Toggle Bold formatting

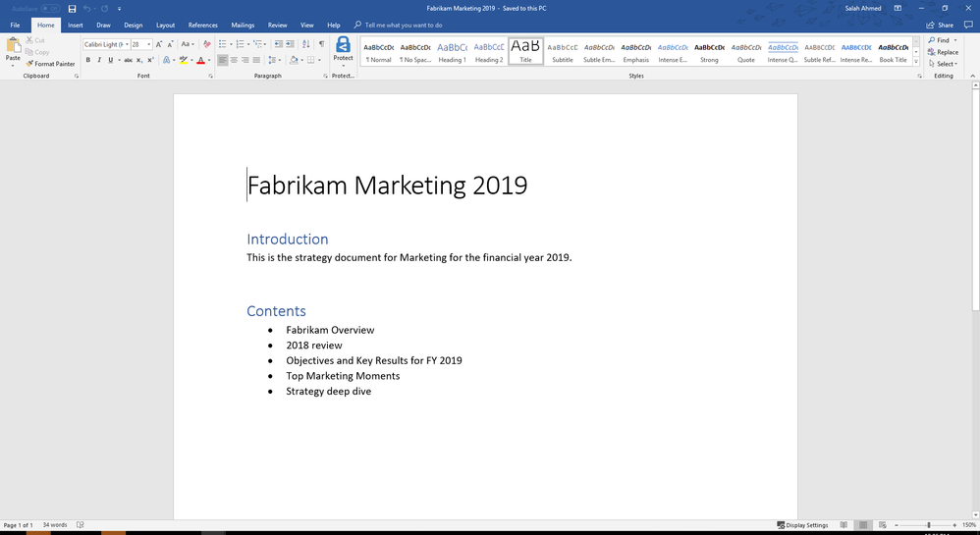pos(87,60)
